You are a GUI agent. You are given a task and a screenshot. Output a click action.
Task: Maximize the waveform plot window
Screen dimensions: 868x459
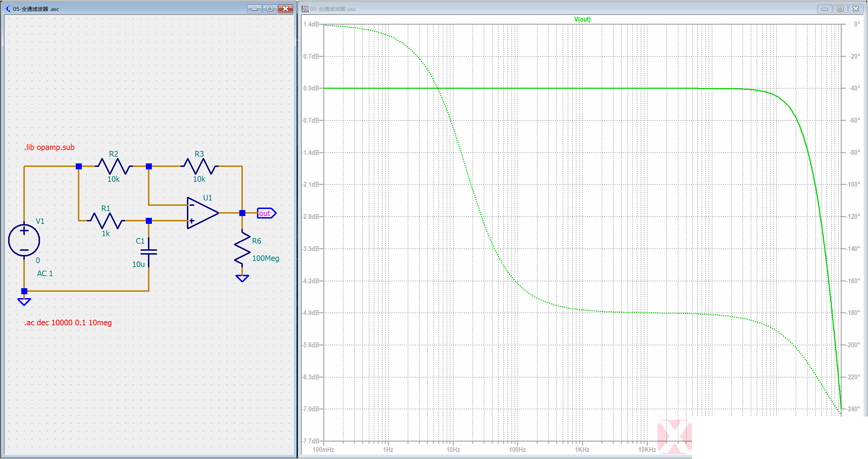(840, 9)
